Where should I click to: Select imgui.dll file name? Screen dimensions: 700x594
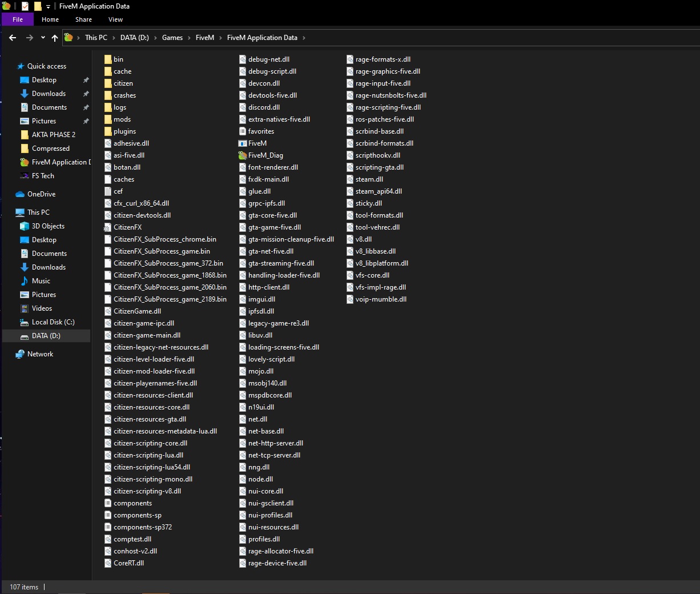[x=262, y=299]
